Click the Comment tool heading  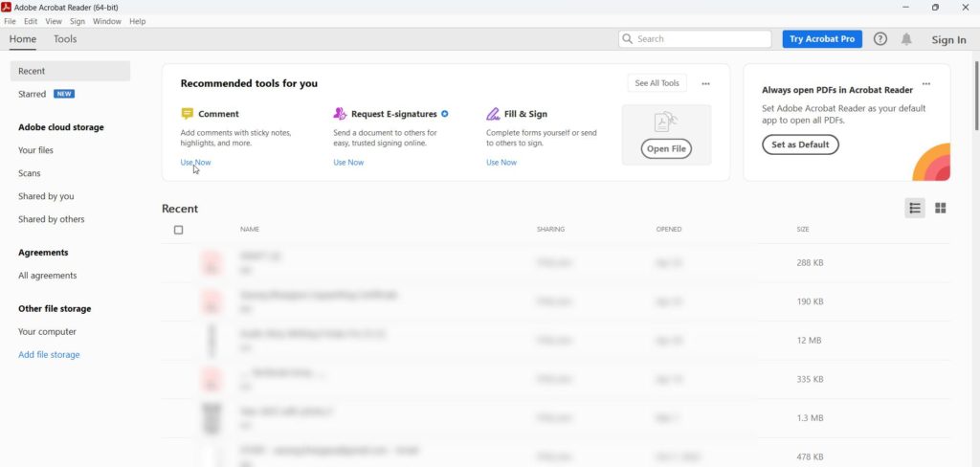coord(219,114)
